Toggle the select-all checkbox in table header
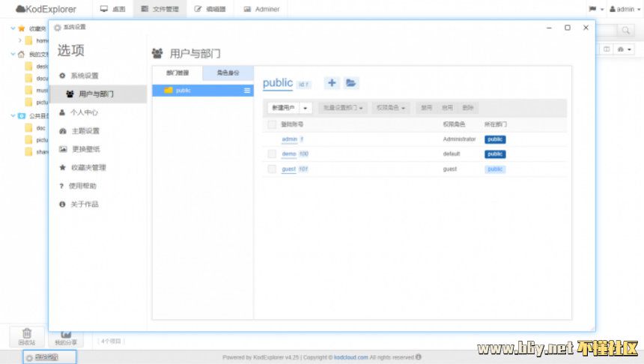This screenshot has width=644, height=364. 272,124
